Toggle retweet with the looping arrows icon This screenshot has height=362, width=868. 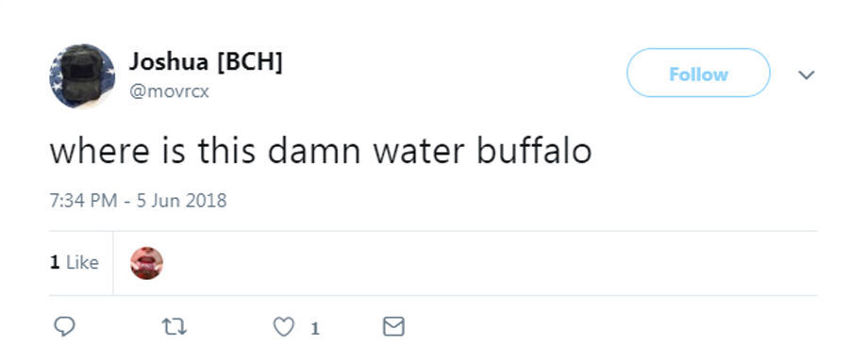[x=174, y=327]
